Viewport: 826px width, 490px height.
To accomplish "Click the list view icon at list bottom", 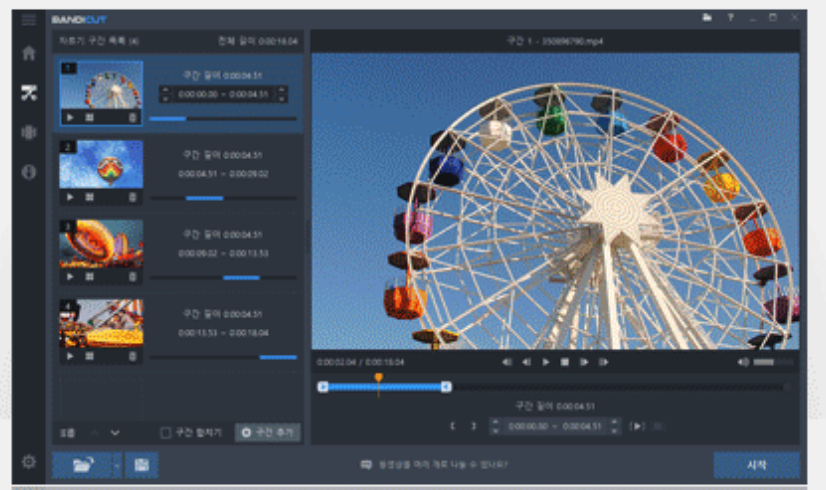I will pyautogui.click(x=67, y=433).
